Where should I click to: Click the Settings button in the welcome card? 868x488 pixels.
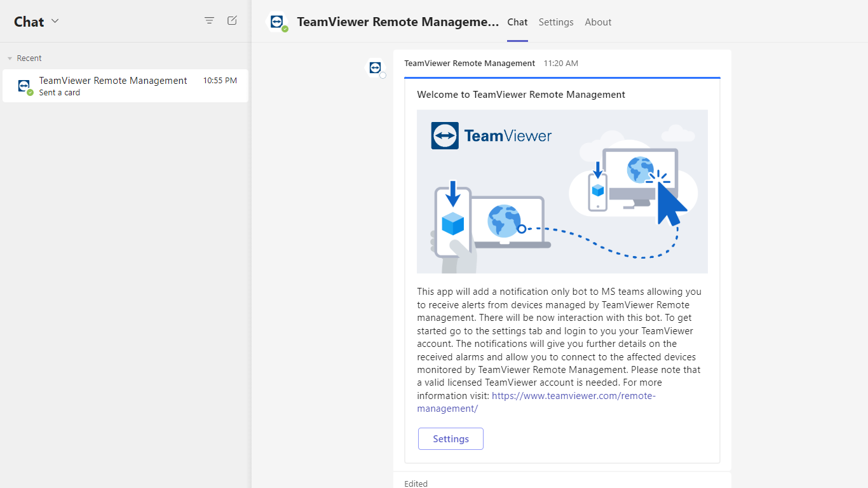click(x=451, y=439)
